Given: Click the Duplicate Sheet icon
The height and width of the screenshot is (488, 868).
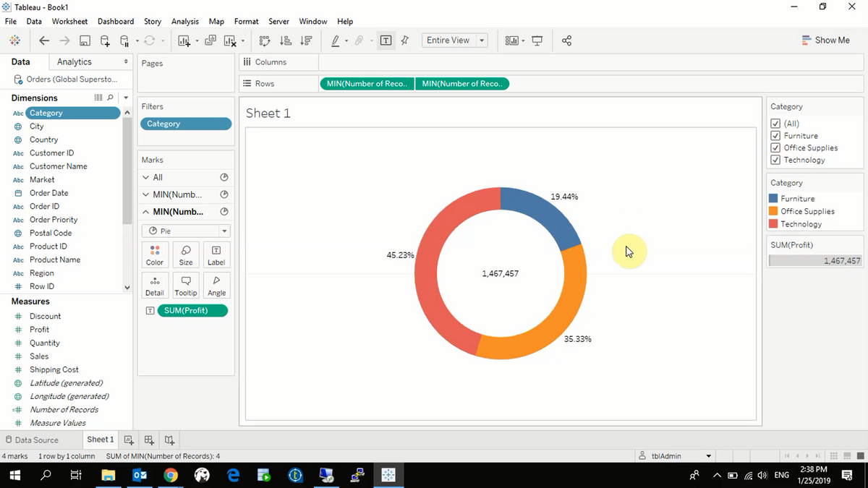Looking at the screenshot, I should (210, 40).
